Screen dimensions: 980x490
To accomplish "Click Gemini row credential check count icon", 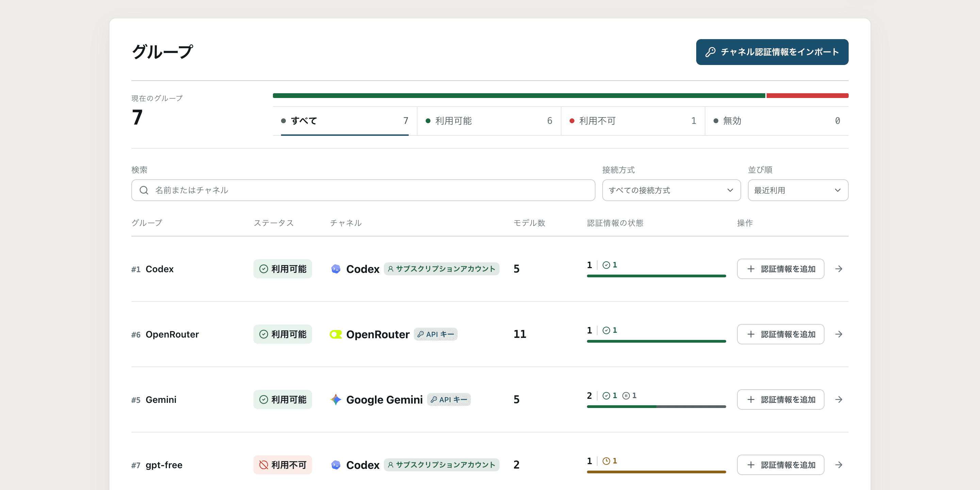I will (606, 396).
